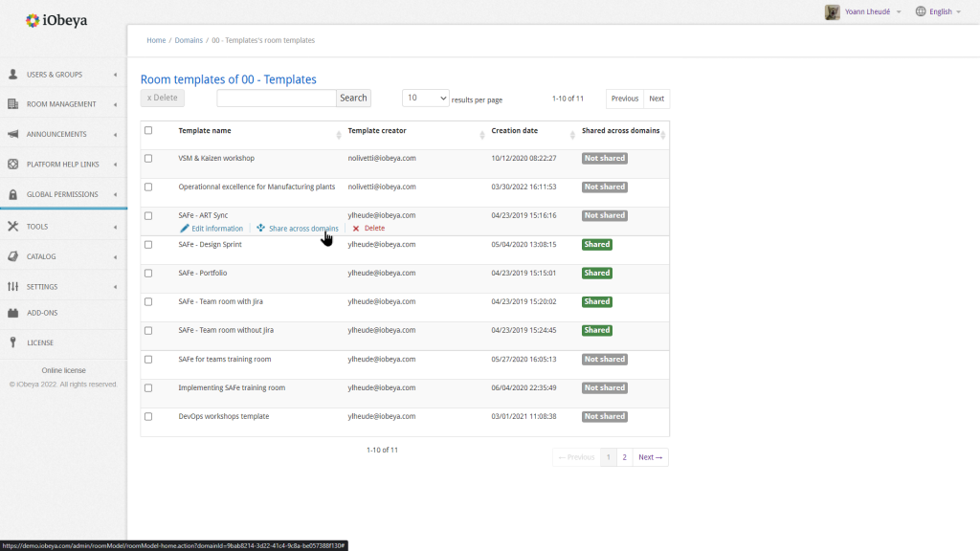The height and width of the screenshot is (551, 980).
Task: Go to Domains breadcrumb link
Action: click(x=189, y=40)
